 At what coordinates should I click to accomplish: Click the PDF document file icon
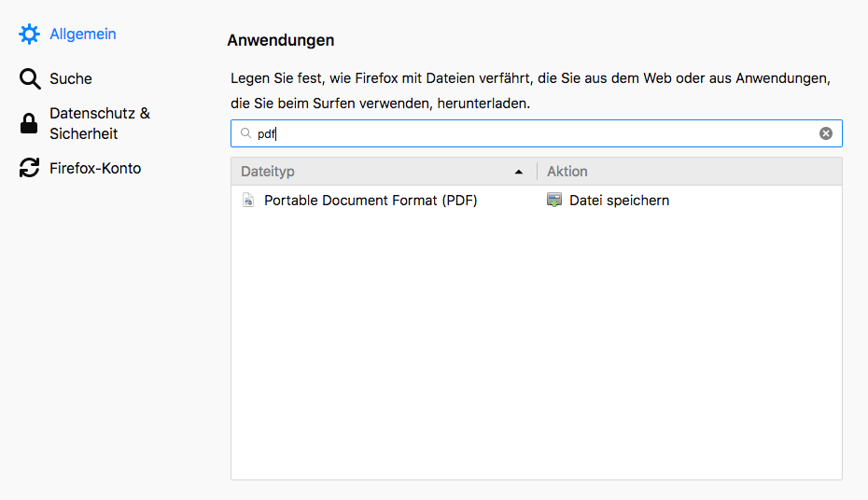(x=248, y=201)
